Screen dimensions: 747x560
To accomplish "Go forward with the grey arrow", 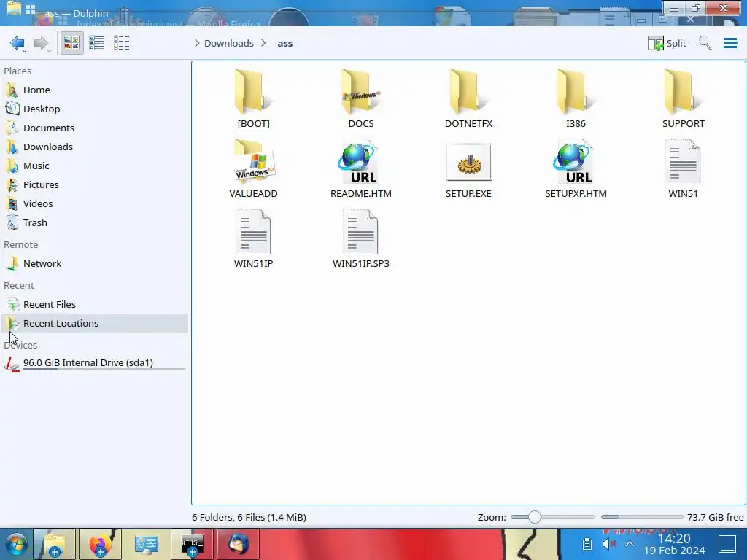I will [x=42, y=43].
